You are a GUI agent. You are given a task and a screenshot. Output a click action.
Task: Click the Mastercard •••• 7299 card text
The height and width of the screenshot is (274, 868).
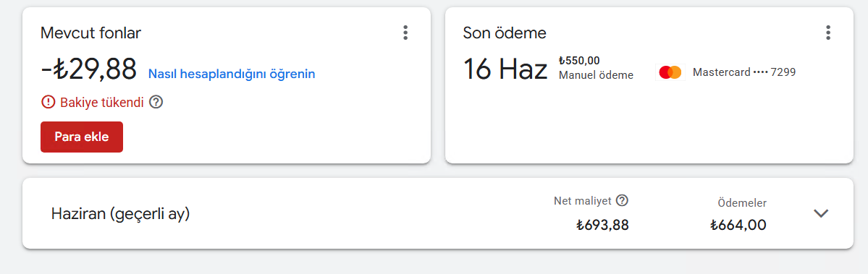pos(744,72)
